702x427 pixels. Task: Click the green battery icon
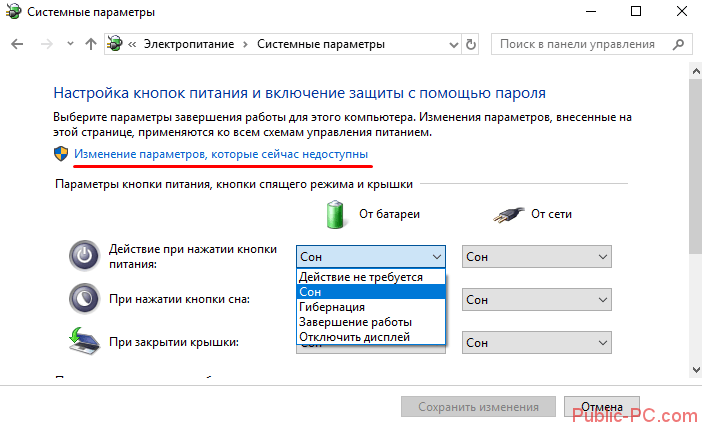pyautogui.click(x=335, y=214)
